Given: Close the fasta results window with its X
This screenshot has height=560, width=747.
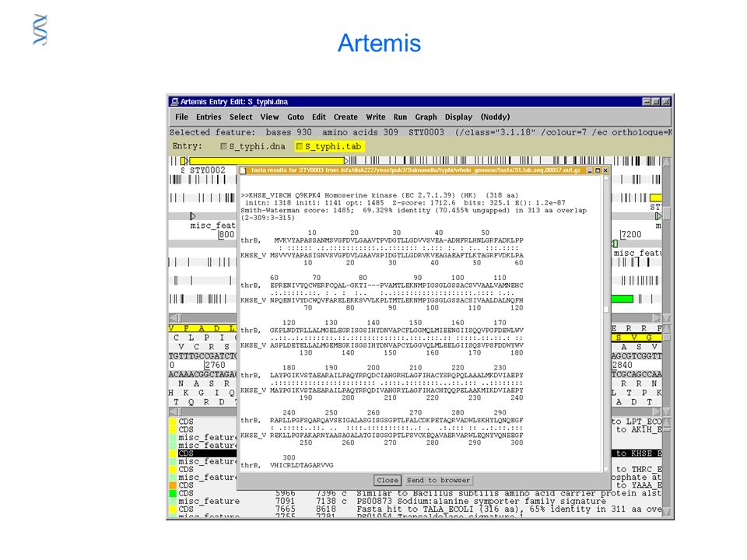Looking at the screenshot, I should 605,170.
